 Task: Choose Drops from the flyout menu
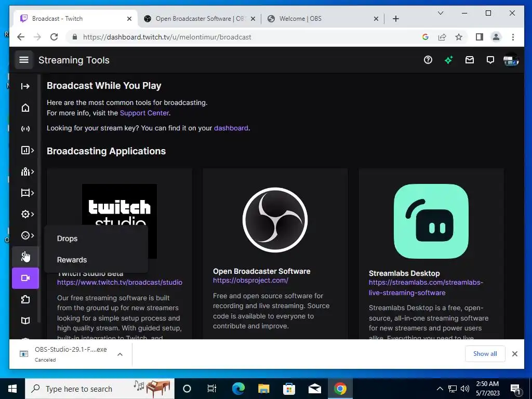[67, 238]
